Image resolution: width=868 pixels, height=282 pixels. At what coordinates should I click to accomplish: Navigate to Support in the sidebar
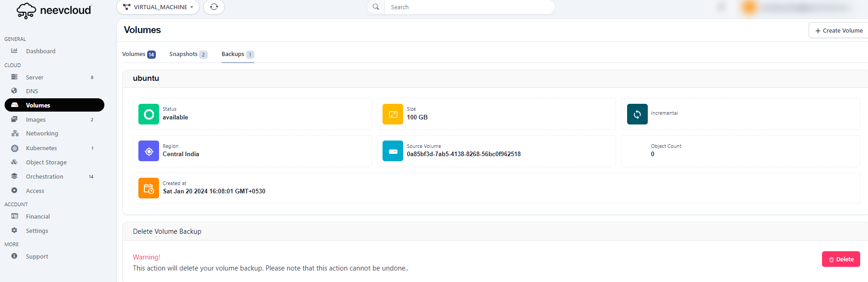tap(37, 256)
